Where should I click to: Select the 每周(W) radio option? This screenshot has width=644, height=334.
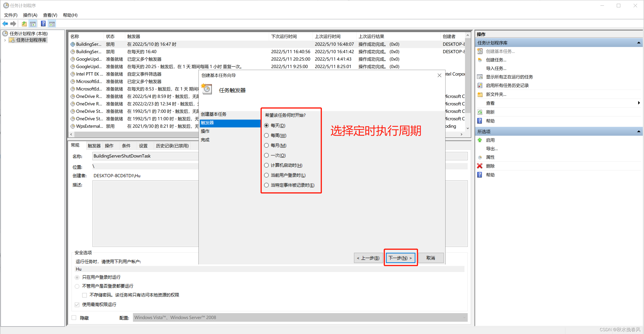[266, 135]
